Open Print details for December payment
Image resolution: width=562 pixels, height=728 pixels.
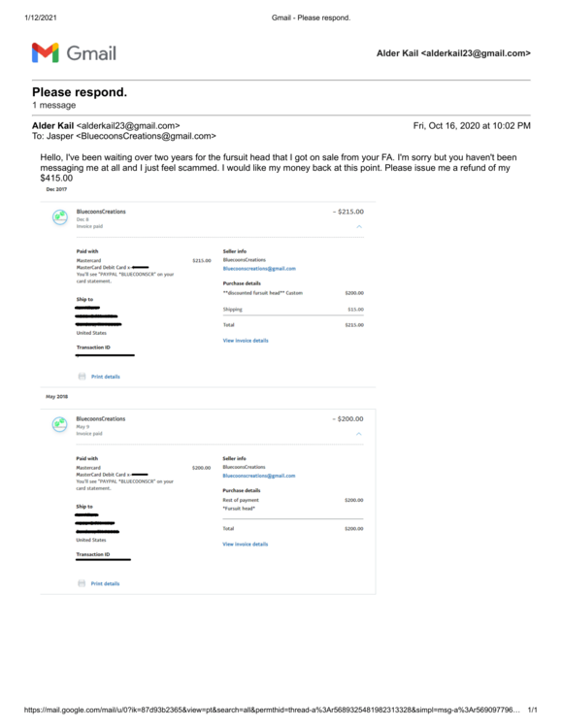coord(106,377)
